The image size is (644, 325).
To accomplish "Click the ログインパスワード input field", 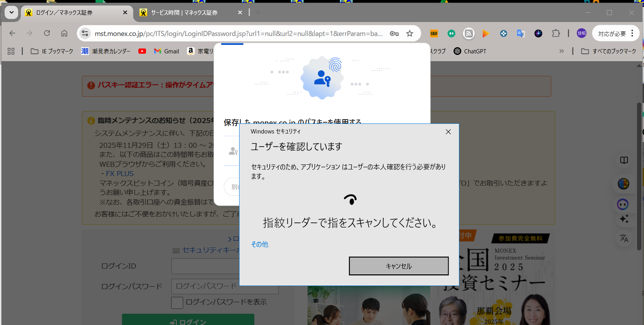I will (x=206, y=286).
